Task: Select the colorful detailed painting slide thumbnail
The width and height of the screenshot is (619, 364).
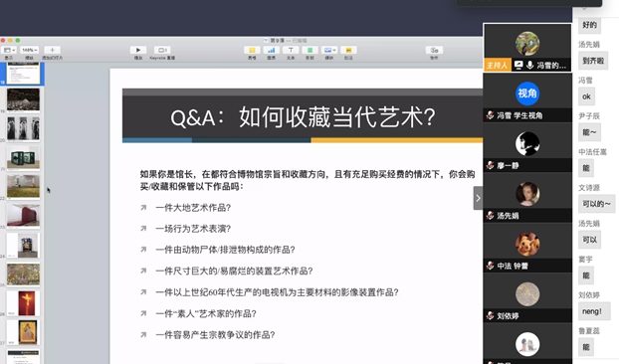Action: pos(23,274)
